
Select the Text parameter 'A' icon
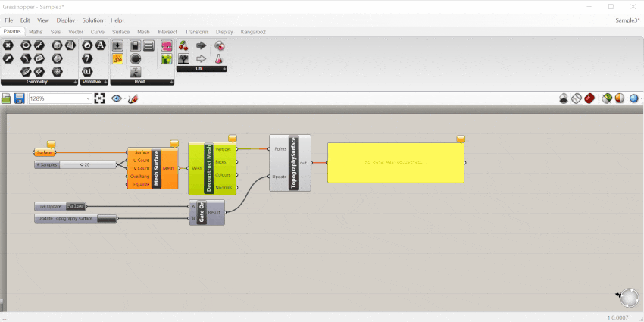click(100, 45)
